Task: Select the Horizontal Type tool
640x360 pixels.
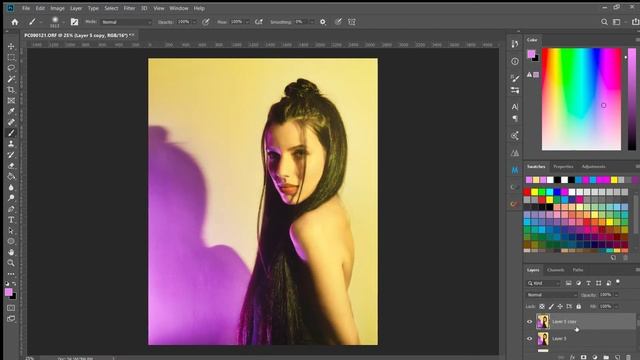Action: (x=11, y=220)
